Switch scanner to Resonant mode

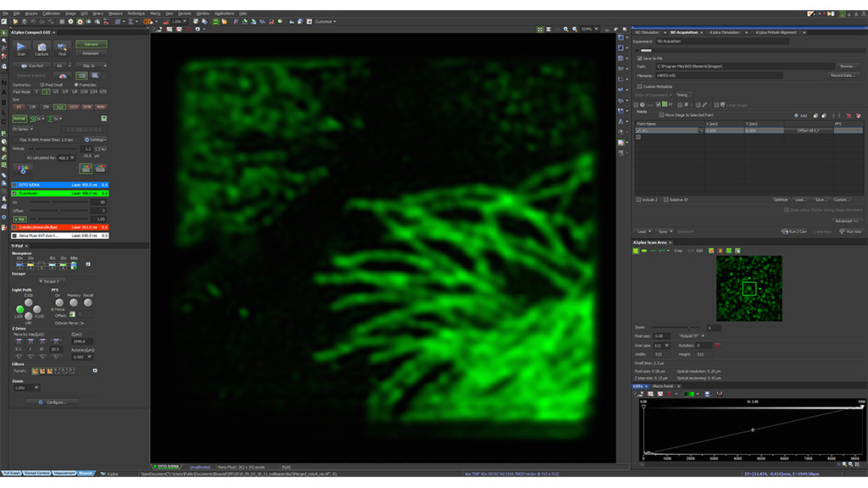point(92,53)
